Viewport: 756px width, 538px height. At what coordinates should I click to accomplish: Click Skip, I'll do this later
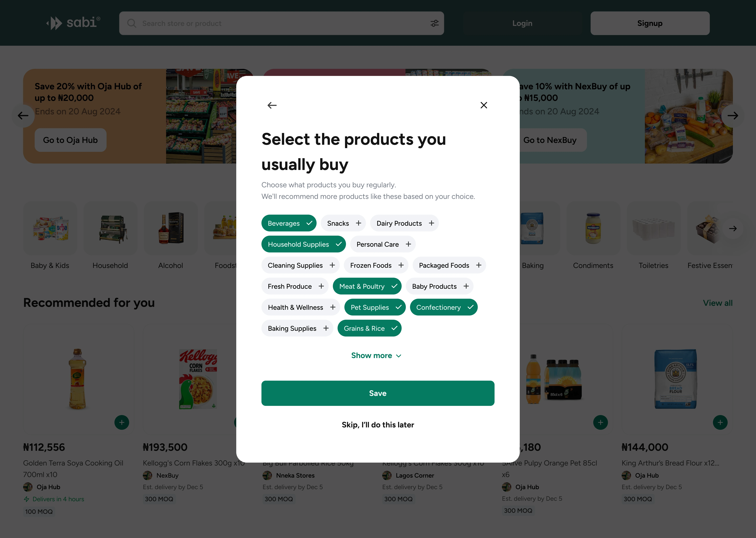378,425
